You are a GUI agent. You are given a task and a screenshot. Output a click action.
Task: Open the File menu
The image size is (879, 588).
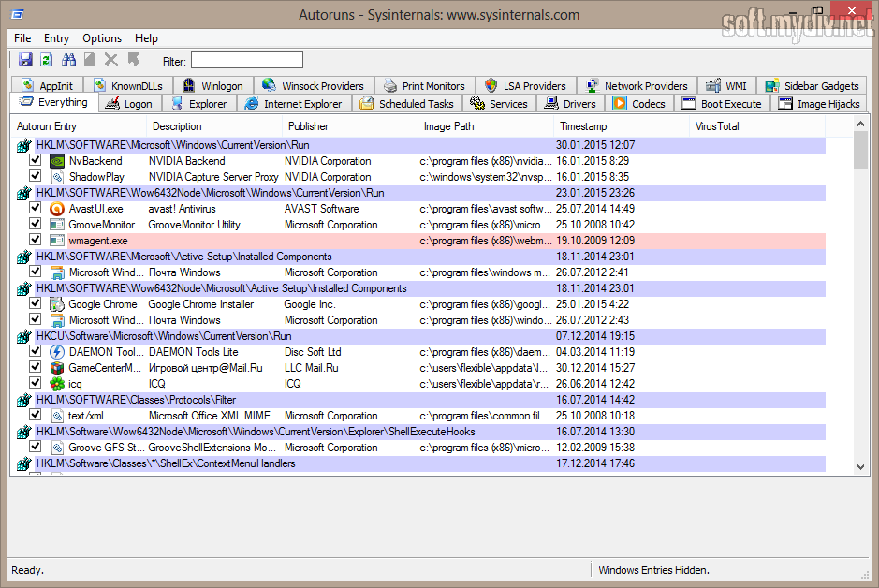point(22,38)
